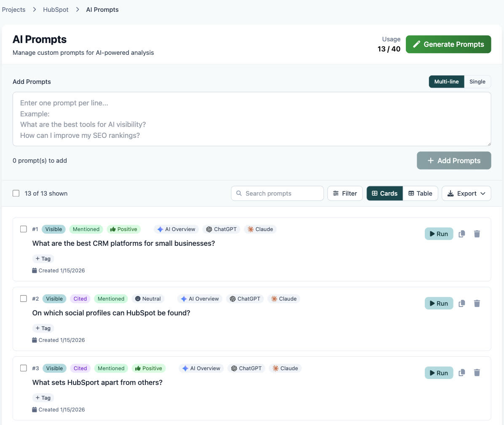Viewport: 504px width, 425px height.
Task: Click the '13 / 40' usage count
Action: pyautogui.click(x=389, y=49)
